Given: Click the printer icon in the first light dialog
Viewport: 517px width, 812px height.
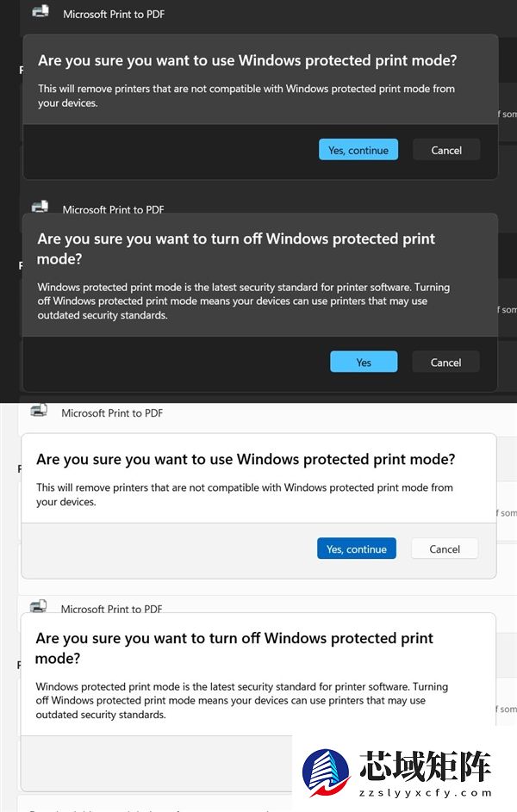Looking at the screenshot, I should [x=40, y=411].
